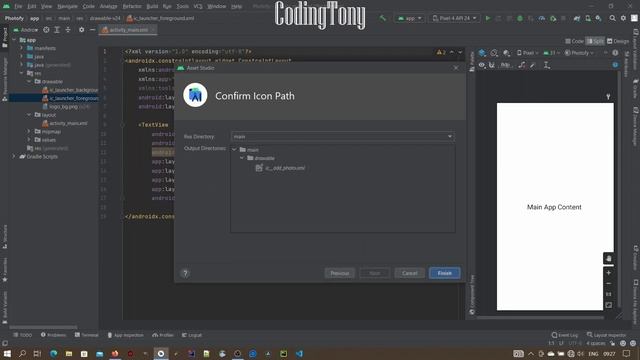Viewport: 640px width, 360px height.
Task: Click the Pan hand icon in design preview
Action: (609, 258)
